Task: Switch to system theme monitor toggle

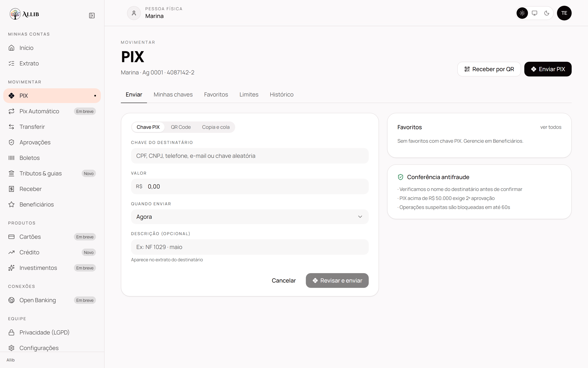Action: 535,13
